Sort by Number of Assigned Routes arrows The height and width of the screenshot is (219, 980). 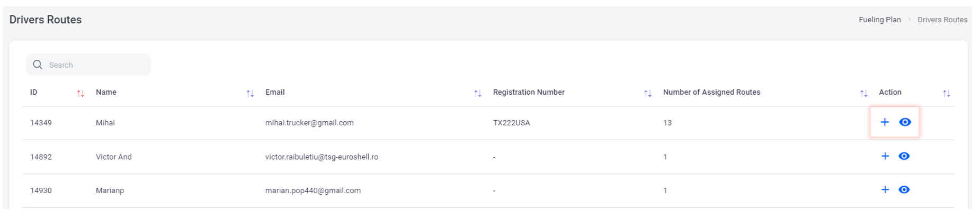pyautogui.click(x=863, y=94)
